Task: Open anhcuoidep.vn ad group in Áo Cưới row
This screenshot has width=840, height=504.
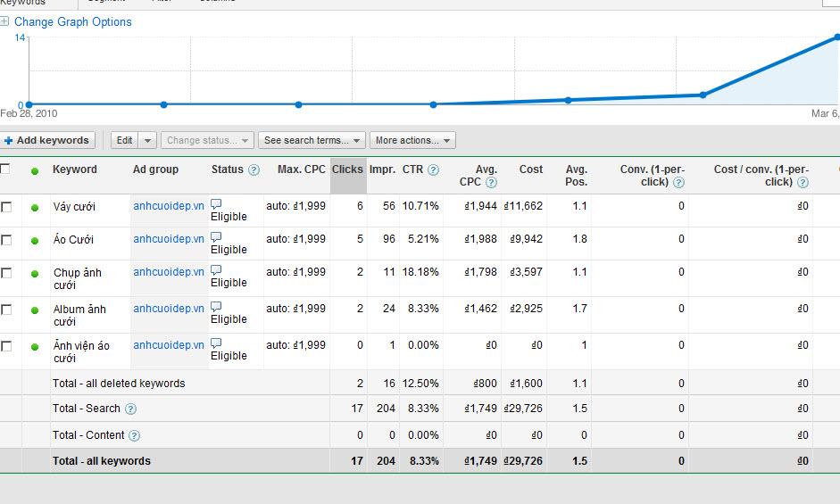Action: click(169, 239)
